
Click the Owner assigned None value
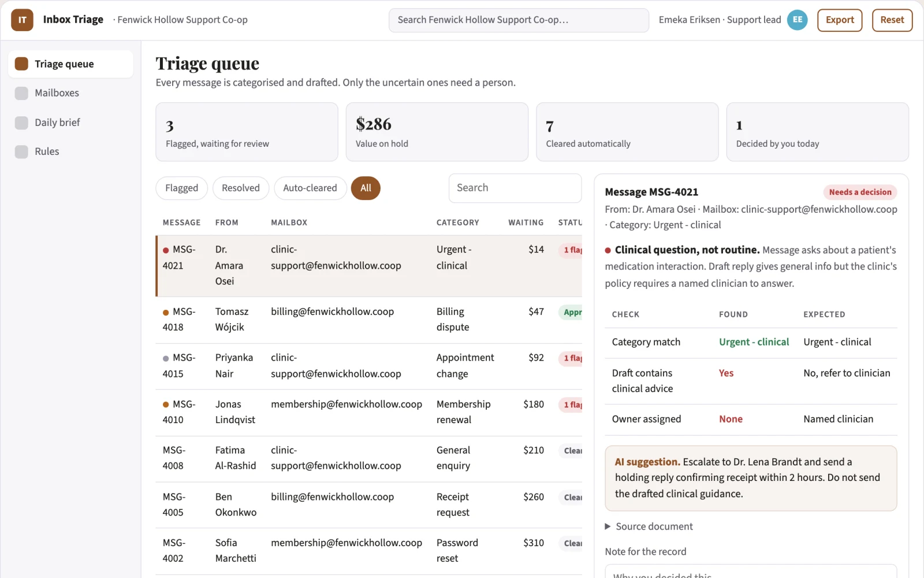click(x=731, y=419)
